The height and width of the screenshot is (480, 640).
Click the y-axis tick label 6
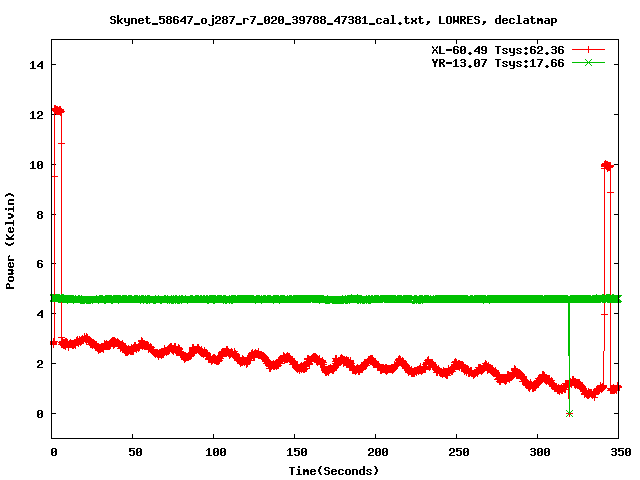tap(40, 264)
